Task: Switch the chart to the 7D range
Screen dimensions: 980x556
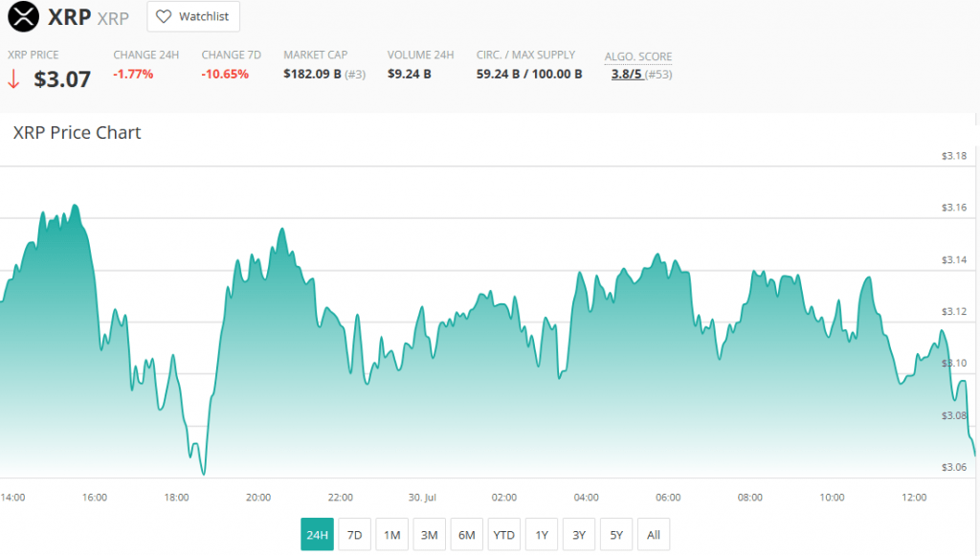Action: coord(354,535)
